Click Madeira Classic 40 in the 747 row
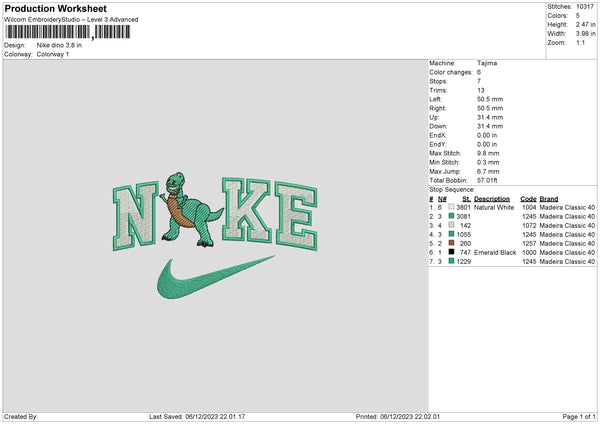 point(567,253)
